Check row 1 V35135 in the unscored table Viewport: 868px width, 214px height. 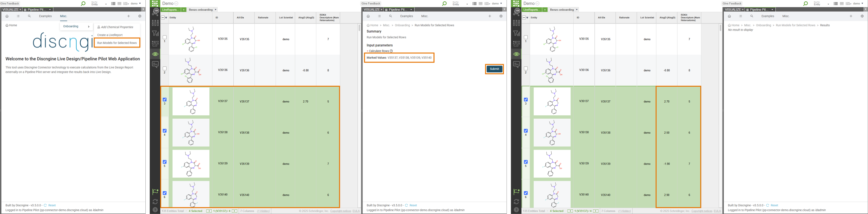click(x=165, y=37)
